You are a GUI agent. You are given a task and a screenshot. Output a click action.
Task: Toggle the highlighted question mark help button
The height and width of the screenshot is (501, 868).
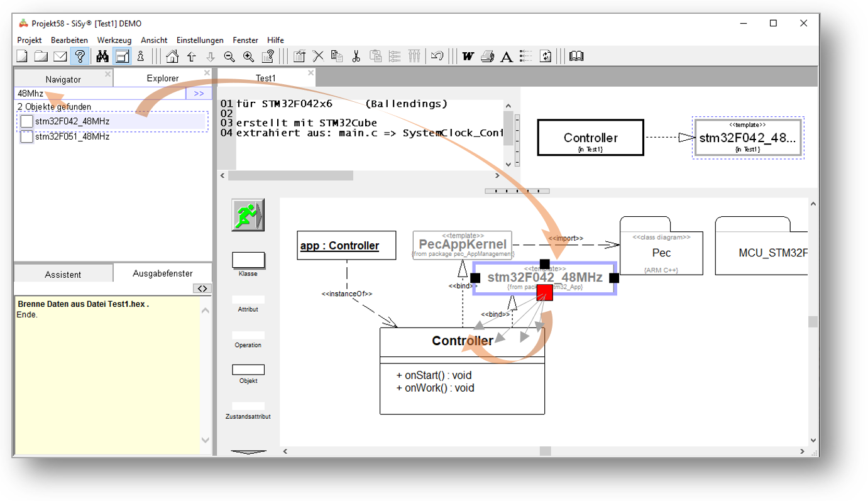(80, 57)
